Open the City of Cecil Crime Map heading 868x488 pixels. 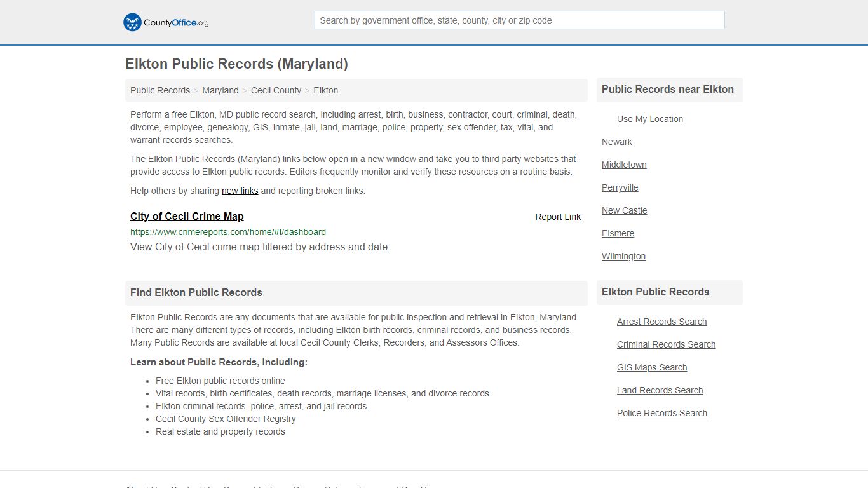coord(187,216)
